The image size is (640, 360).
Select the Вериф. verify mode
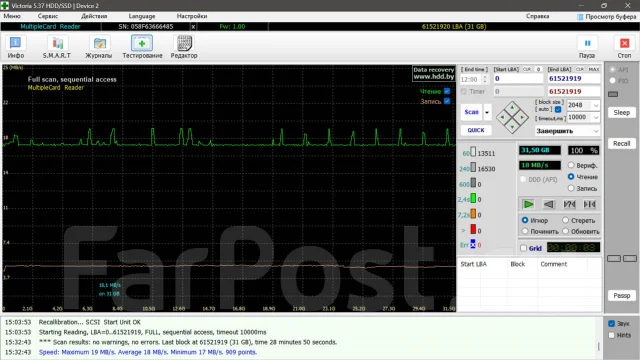(571, 165)
